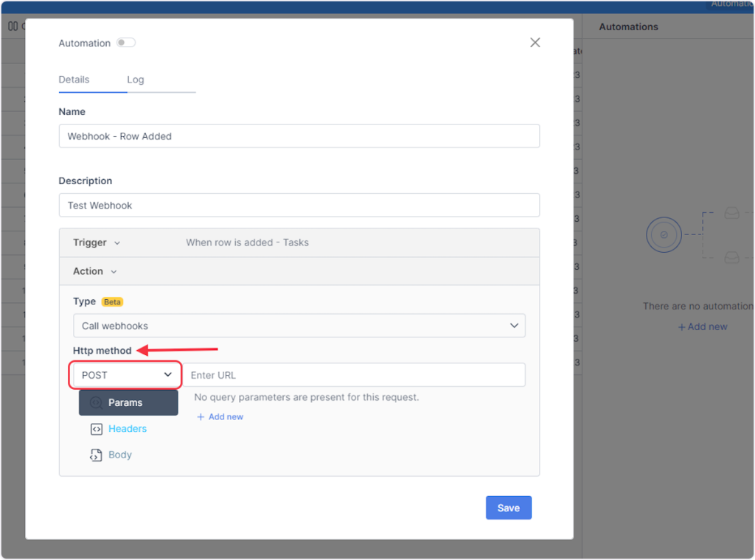The image size is (755, 560).
Task: Click the Description field containing Test Webhook
Action: [299, 206]
